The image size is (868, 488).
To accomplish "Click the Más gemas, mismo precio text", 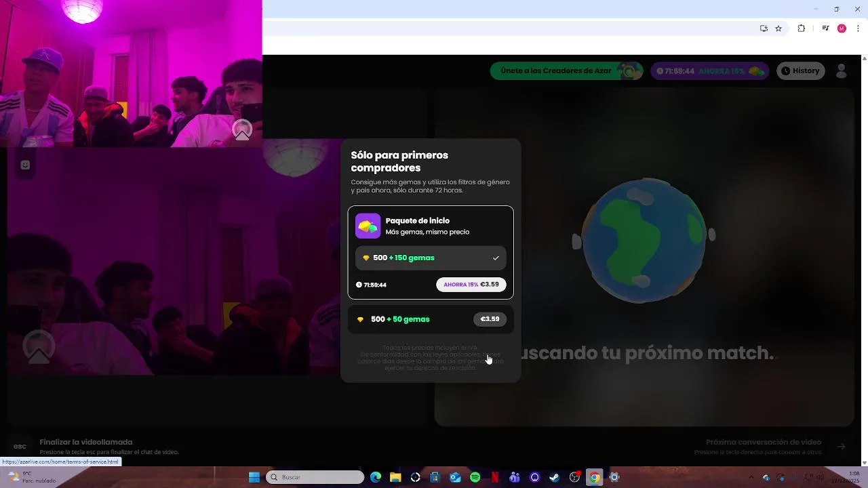I will [427, 232].
